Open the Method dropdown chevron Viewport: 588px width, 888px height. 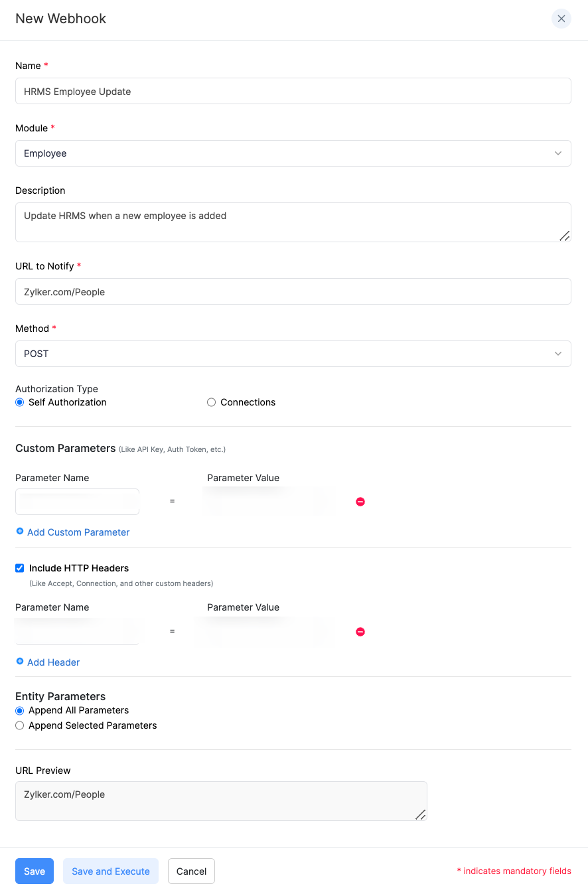(x=558, y=354)
